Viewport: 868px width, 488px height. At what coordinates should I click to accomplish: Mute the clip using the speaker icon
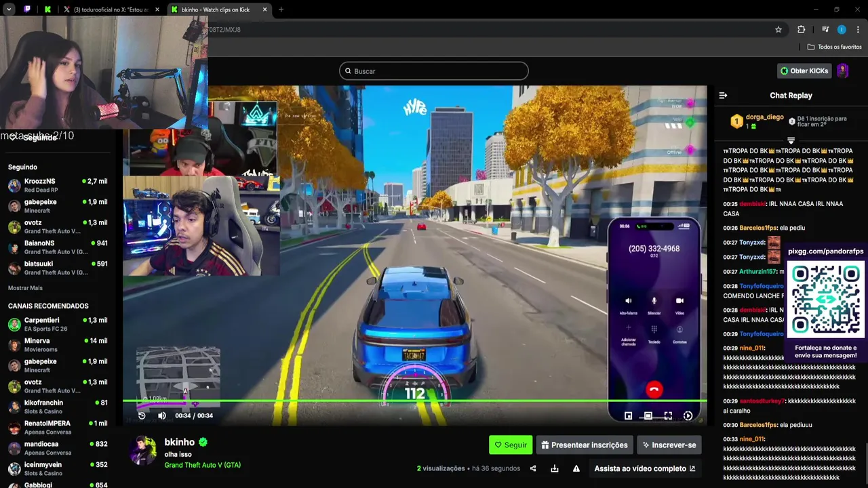point(161,415)
